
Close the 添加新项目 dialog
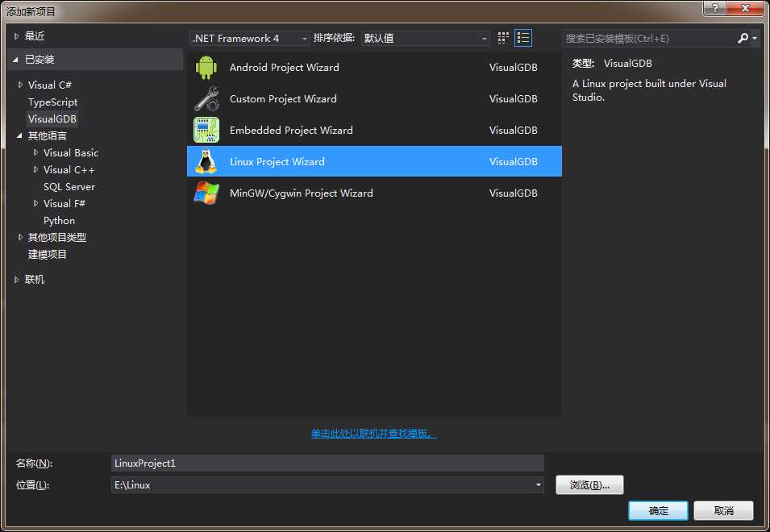point(746,8)
